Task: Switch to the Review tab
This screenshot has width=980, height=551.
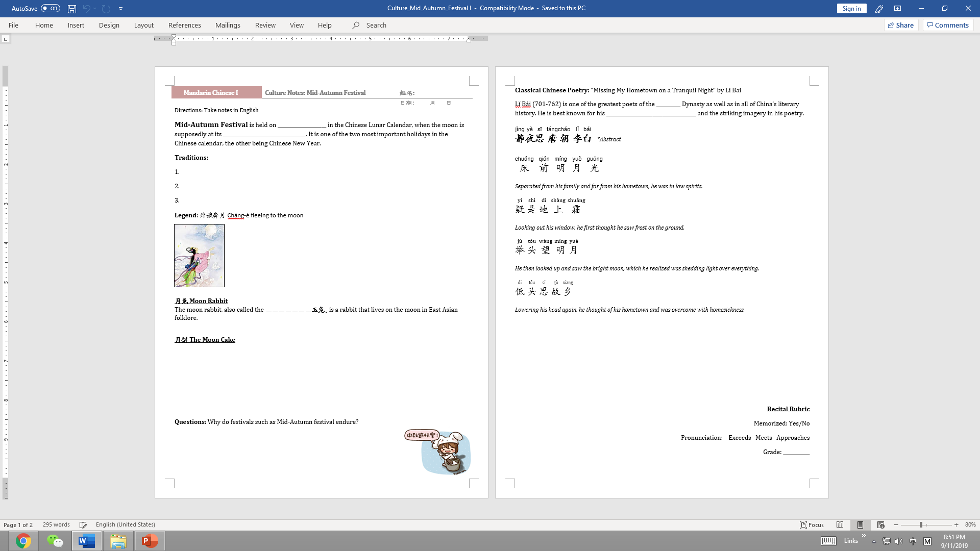Action: 265,25
